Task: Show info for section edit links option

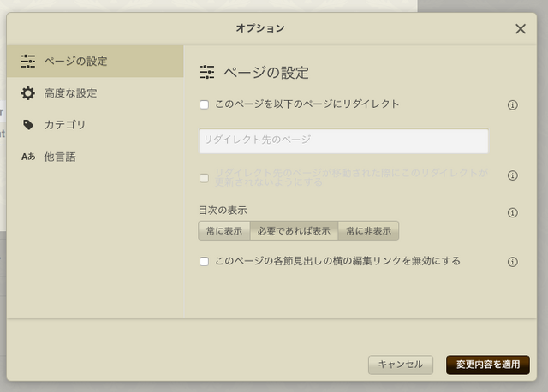Action: [512, 262]
